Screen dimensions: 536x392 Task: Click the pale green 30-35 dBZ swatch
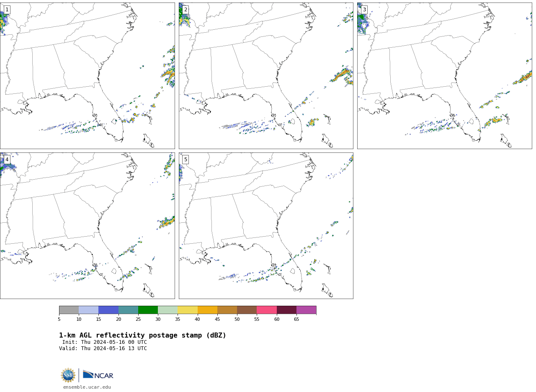(x=168, y=310)
